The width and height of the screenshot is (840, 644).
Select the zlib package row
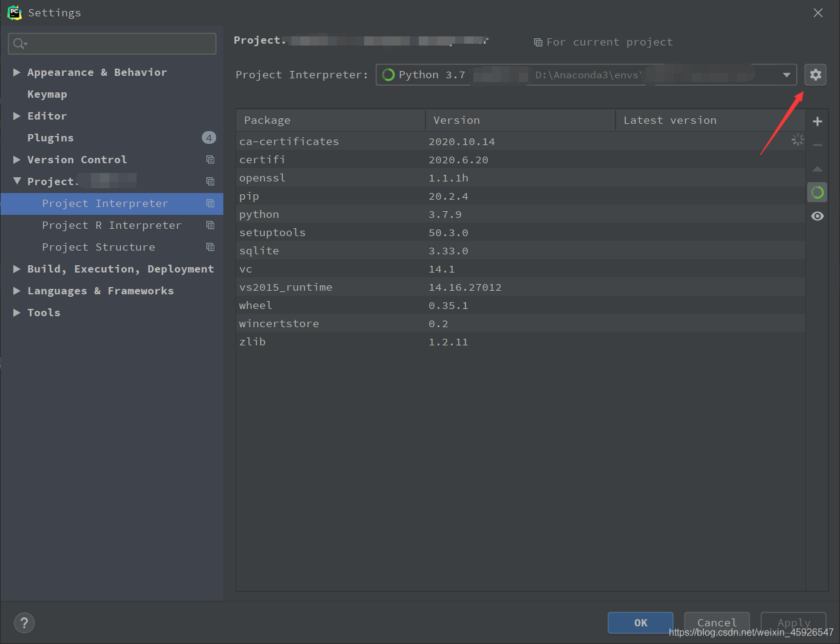(x=521, y=342)
